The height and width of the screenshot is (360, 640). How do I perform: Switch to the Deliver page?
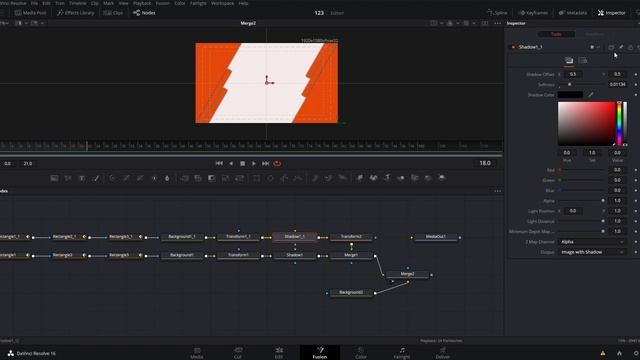pyautogui.click(x=442, y=353)
